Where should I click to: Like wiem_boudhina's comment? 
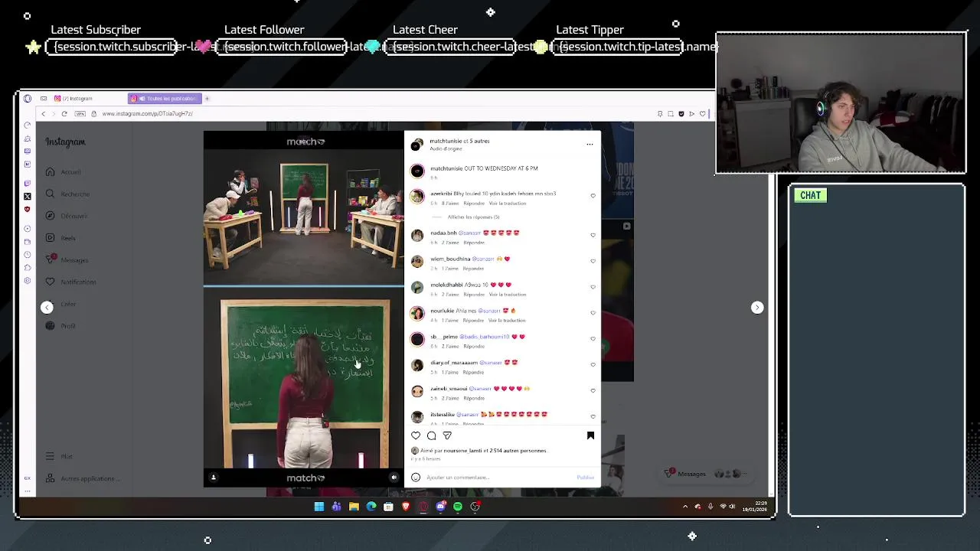(593, 261)
